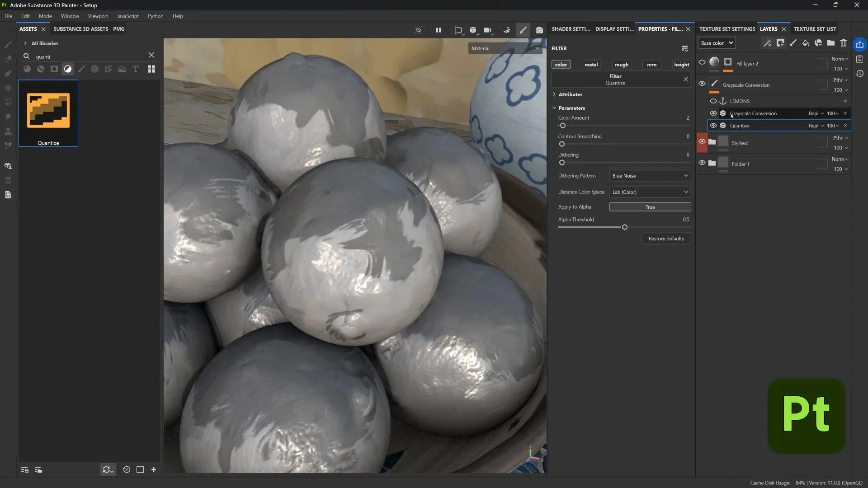
Task: Open Distance Color Space Lab (Color) dropdown
Action: point(650,192)
